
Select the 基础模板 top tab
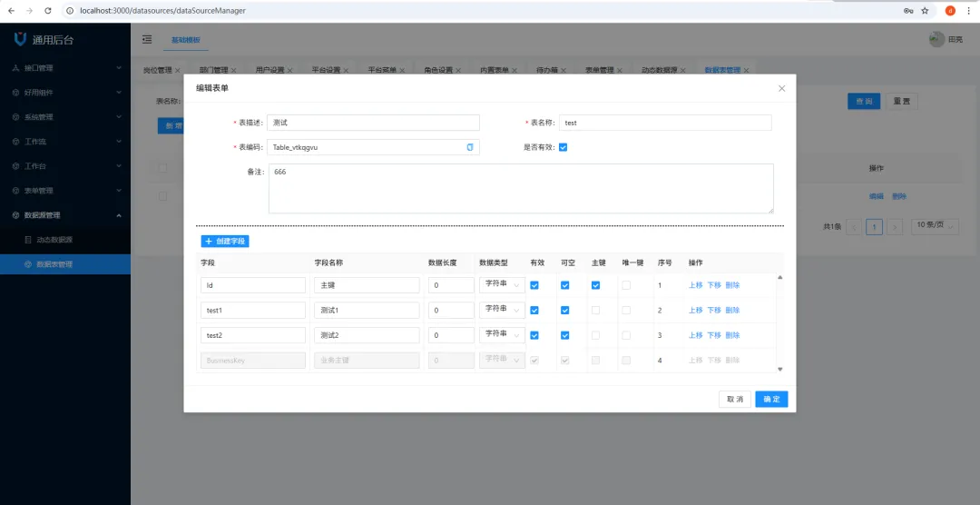[x=186, y=39]
